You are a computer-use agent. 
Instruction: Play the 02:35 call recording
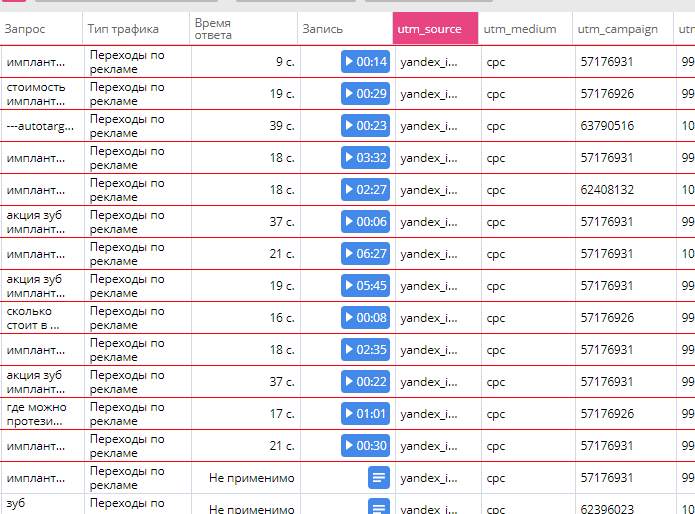tap(365, 349)
